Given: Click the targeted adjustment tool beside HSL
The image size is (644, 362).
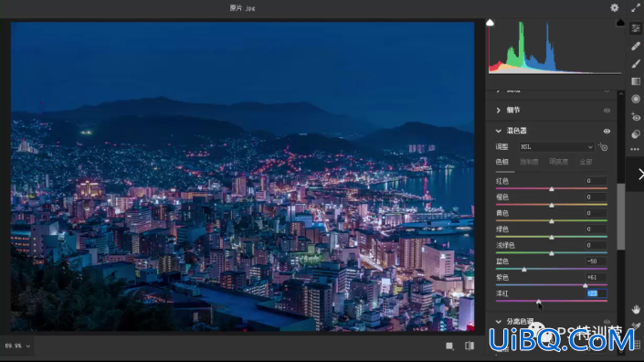Looking at the screenshot, I should 603,146.
